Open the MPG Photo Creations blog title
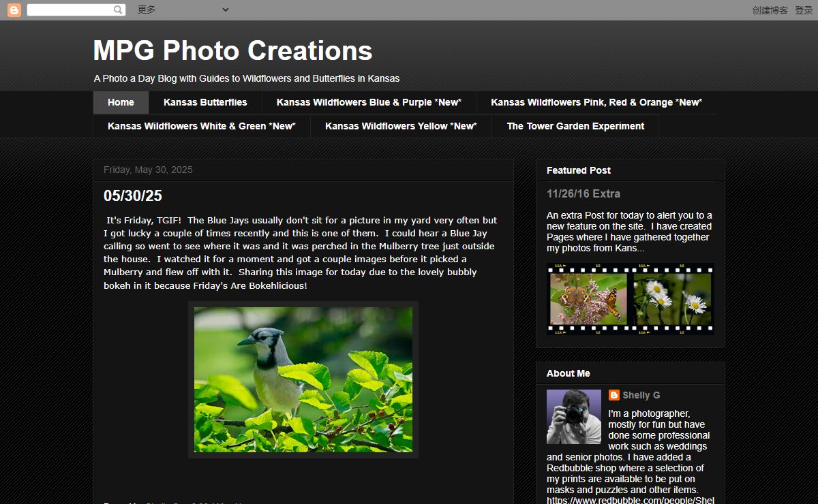 [233, 51]
